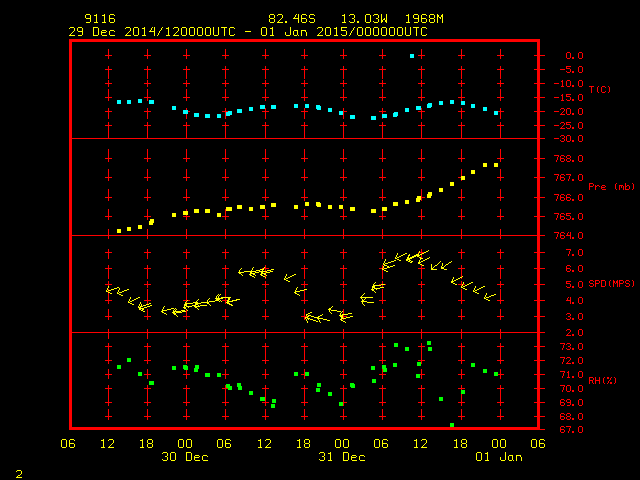Click the 71.0 humidity tick value
Image resolution: width=640 pixels, height=480 pixels.
tap(571, 374)
